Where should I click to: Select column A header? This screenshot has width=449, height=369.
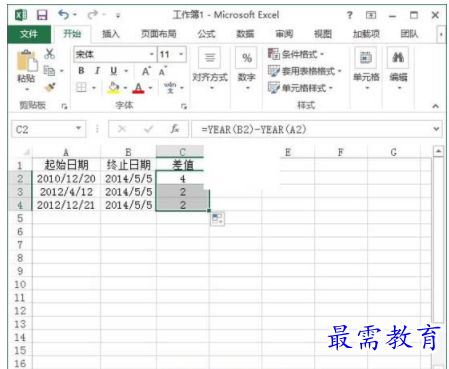coord(66,152)
